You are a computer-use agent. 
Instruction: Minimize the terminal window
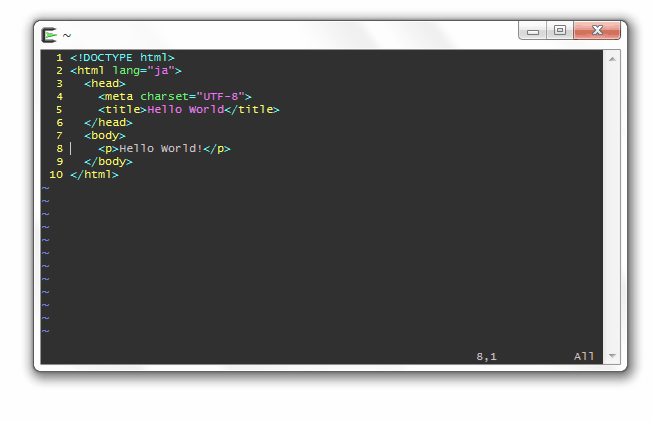[x=533, y=31]
